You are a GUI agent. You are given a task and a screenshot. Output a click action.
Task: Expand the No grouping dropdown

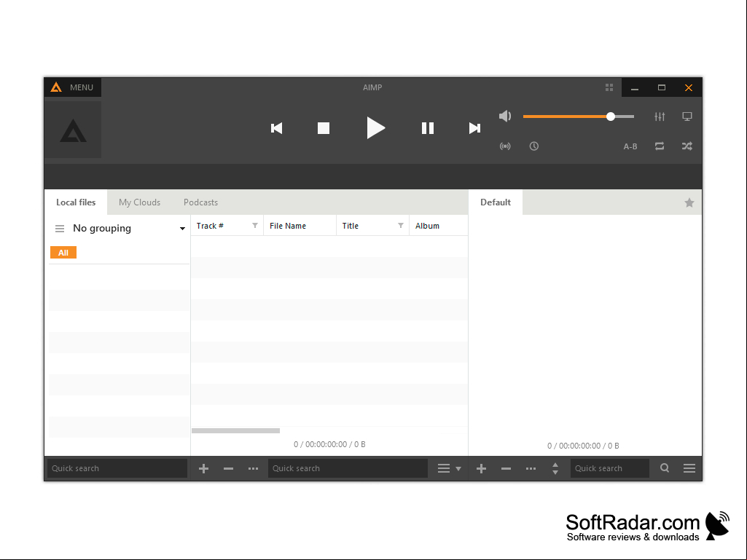pyautogui.click(x=182, y=229)
